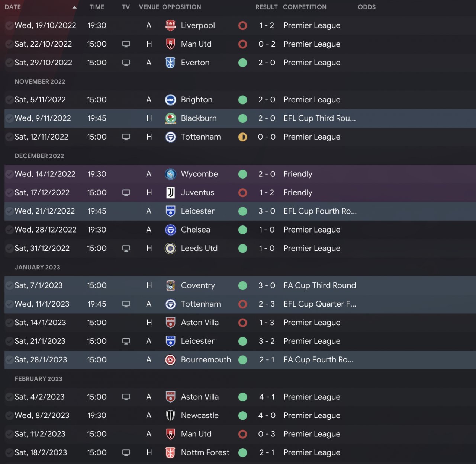Sort by the COMPETITION column header
This screenshot has width=476, height=464.
coord(305,7)
